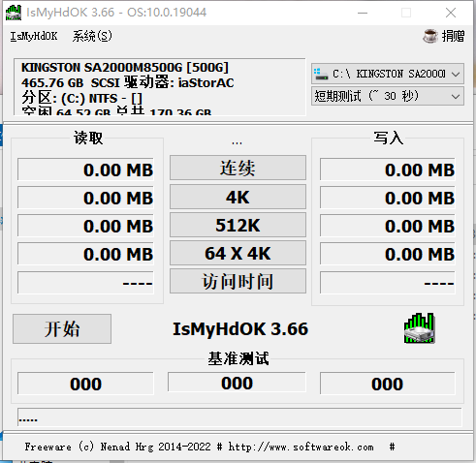Minimize the IsMyHdOK window
This screenshot has height=463, width=476.
[x=363, y=13]
